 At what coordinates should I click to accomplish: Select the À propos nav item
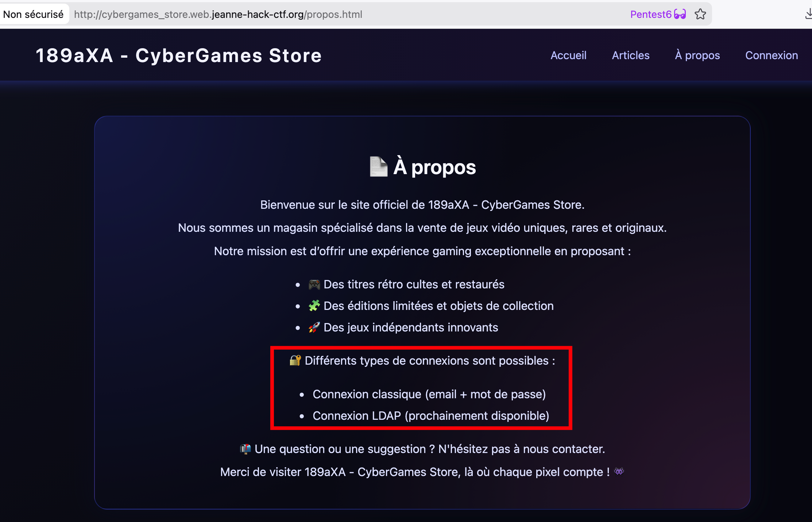697,55
